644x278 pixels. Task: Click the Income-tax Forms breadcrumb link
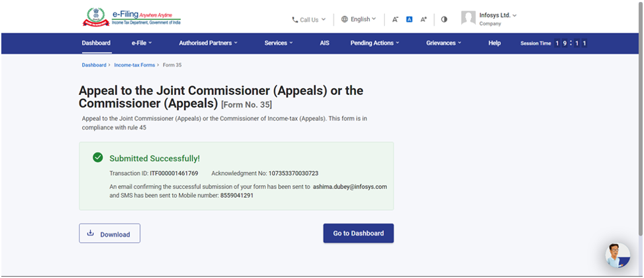[134, 65]
